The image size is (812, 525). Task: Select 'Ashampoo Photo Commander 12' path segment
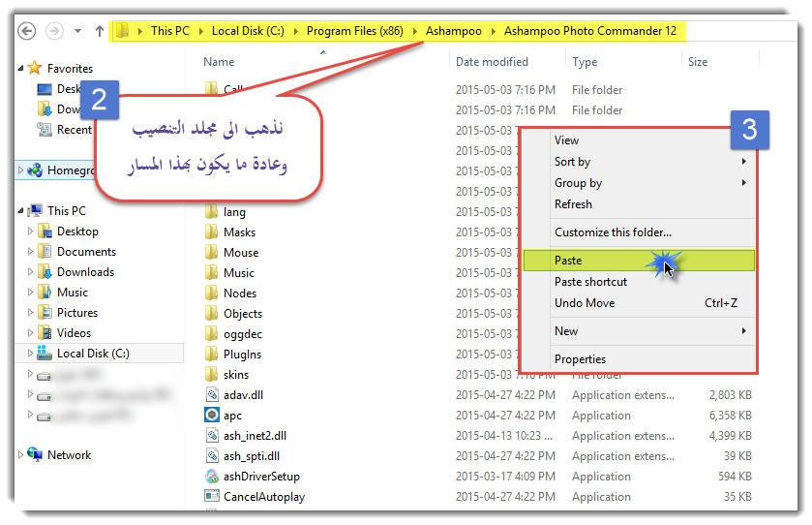point(590,31)
